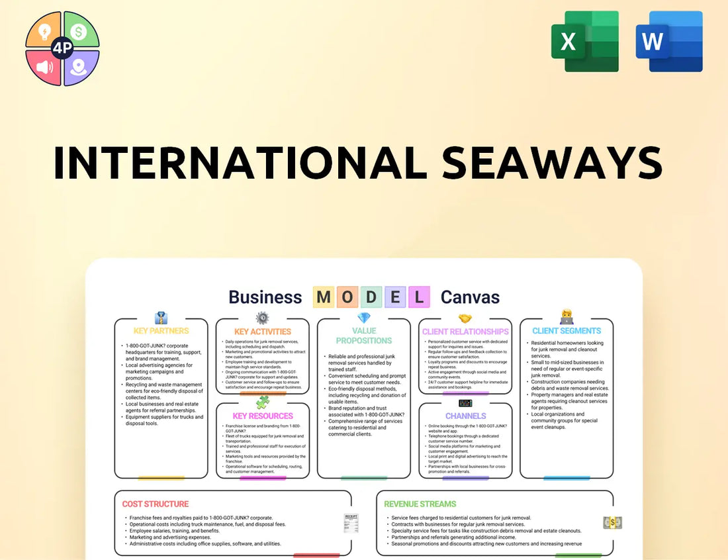This screenshot has height=560, width=728.
Task: Click the diamond icon above Value Propositions
Action: 364,318
